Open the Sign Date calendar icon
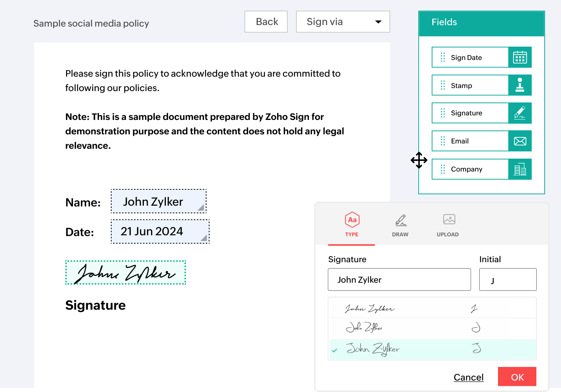 (x=520, y=57)
